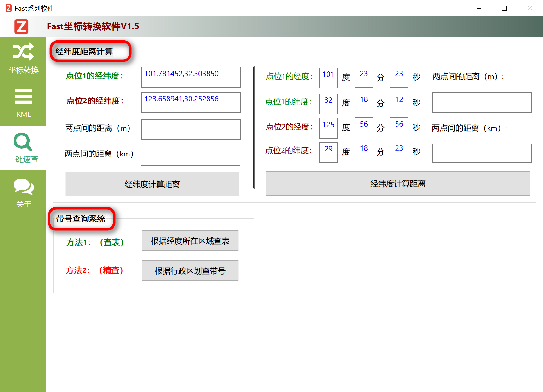Click the Fast坐标转换软件V1.5 header title
The height and width of the screenshot is (392, 543).
point(93,26)
